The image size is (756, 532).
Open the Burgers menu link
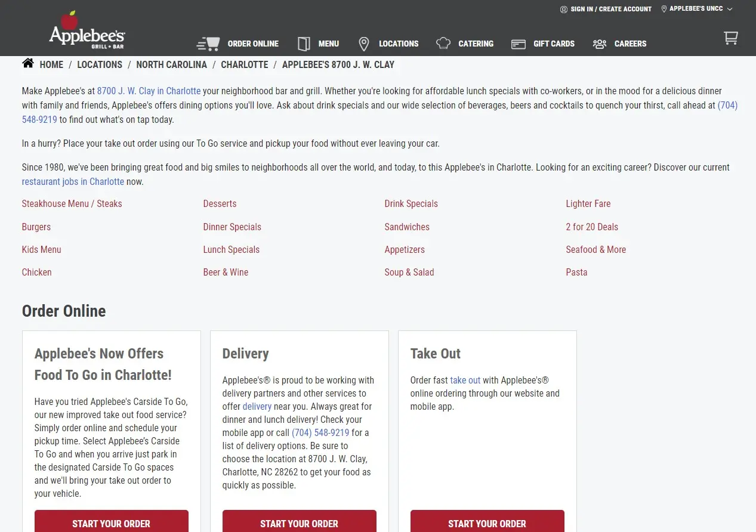click(36, 227)
